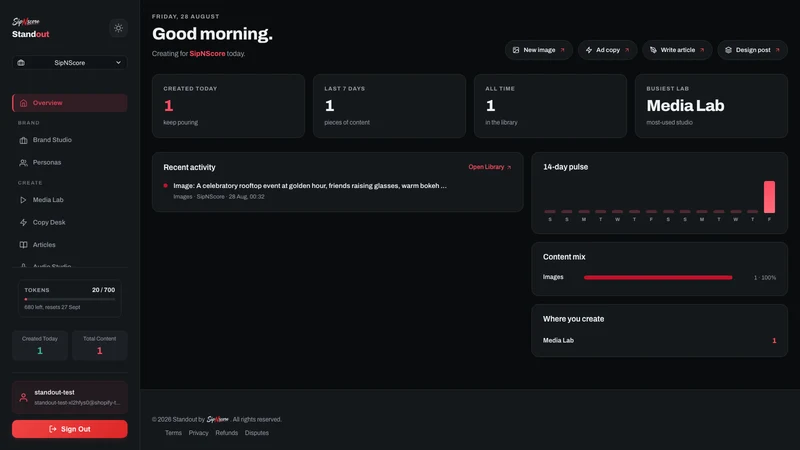Click the layers icon on Design post
The height and width of the screenshot is (450, 800).
(728, 50)
